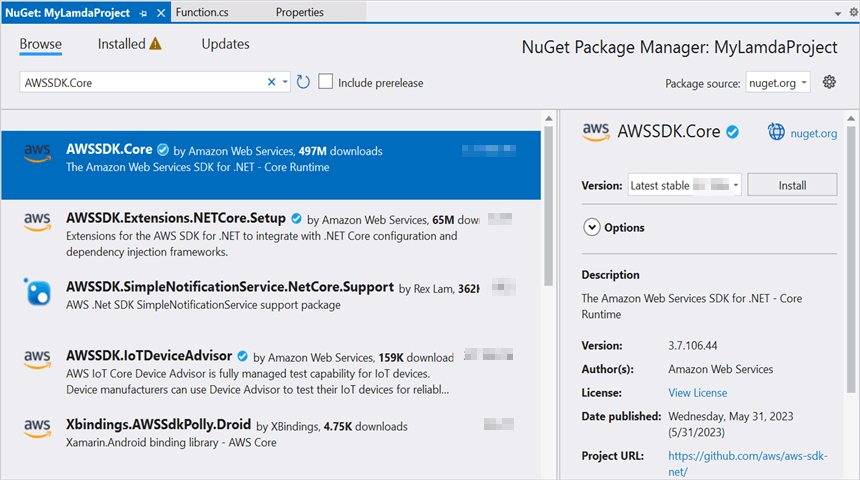Viewport: 860px width, 480px height.
Task: Clear the AWSSDK.Core search text
Action: 271,82
